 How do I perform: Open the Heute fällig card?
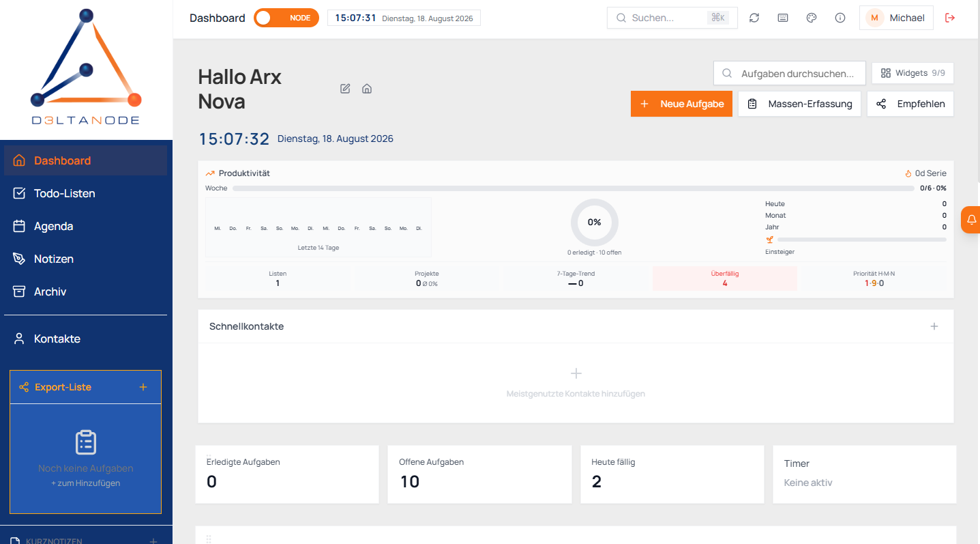point(672,474)
